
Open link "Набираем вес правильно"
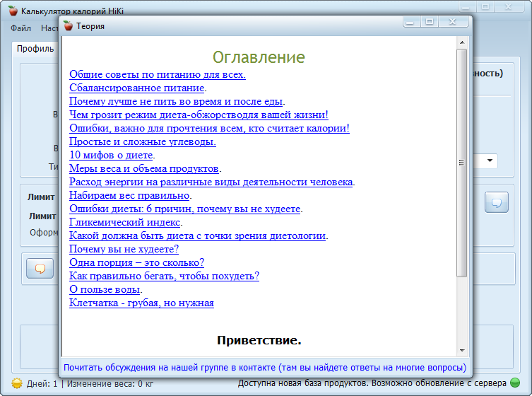click(129, 195)
